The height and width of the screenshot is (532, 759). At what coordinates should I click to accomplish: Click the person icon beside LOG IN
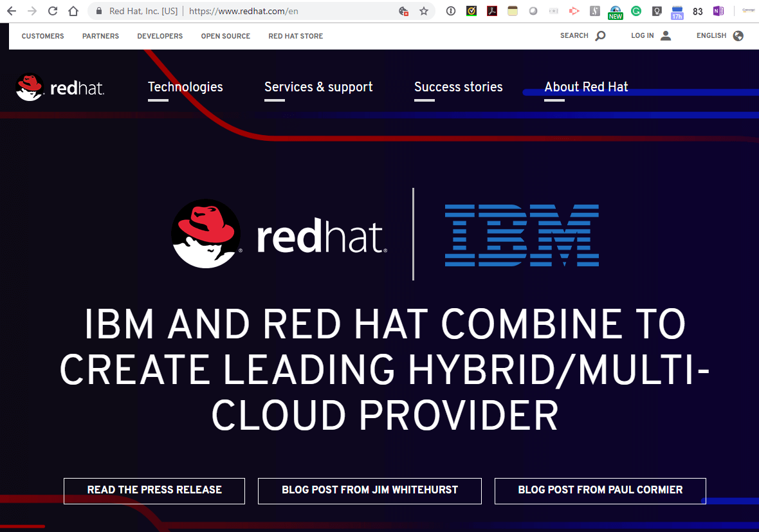click(666, 36)
